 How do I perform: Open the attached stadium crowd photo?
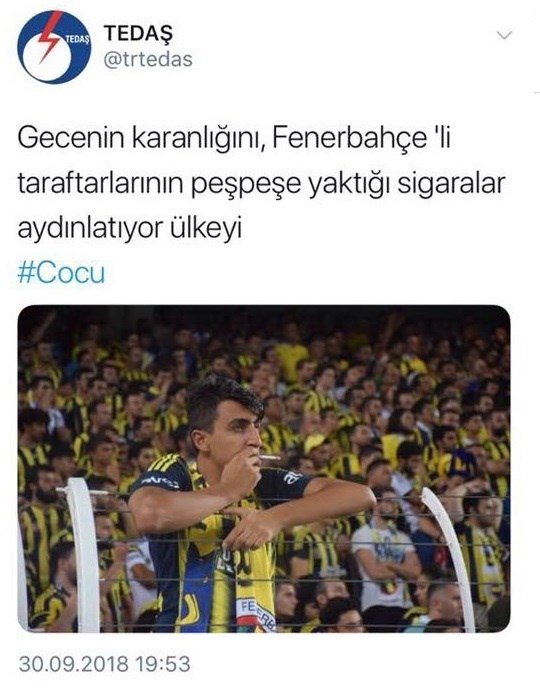tap(264, 469)
